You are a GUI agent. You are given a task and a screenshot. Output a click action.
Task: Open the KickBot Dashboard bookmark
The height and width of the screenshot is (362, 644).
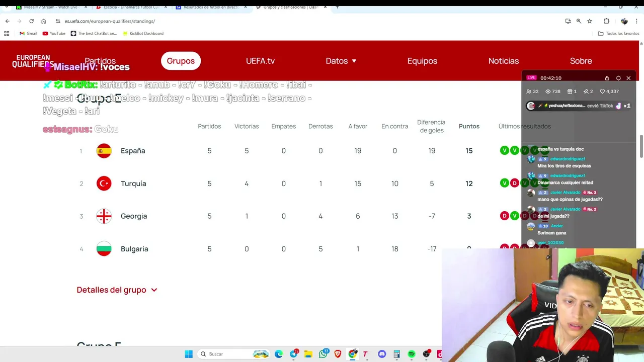pyautogui.click(x=142, y=34)
